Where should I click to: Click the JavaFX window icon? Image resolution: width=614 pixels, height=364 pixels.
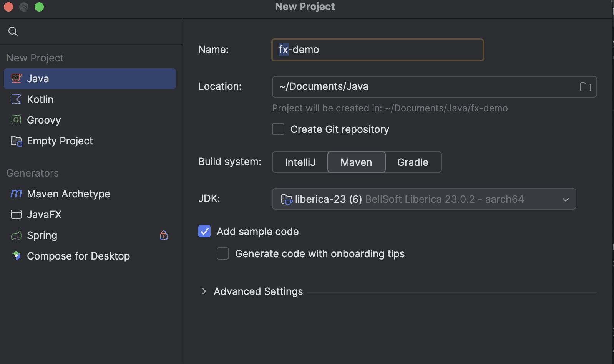(16, 214)
